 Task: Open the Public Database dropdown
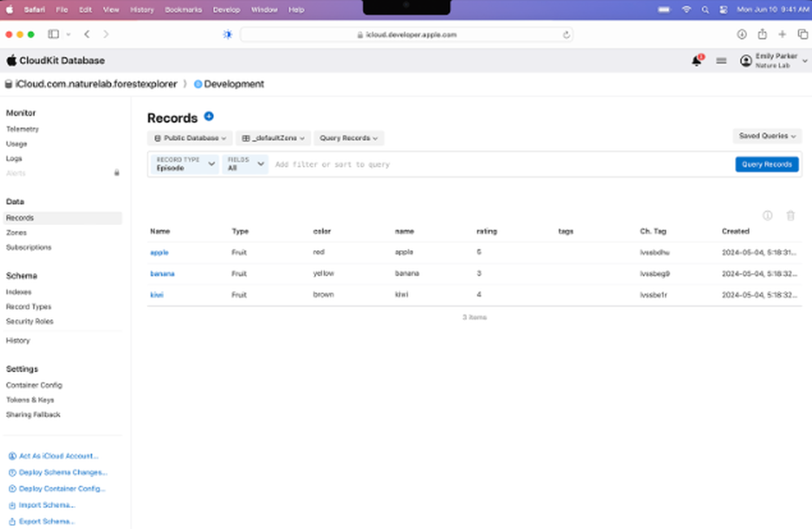point(190,138)
